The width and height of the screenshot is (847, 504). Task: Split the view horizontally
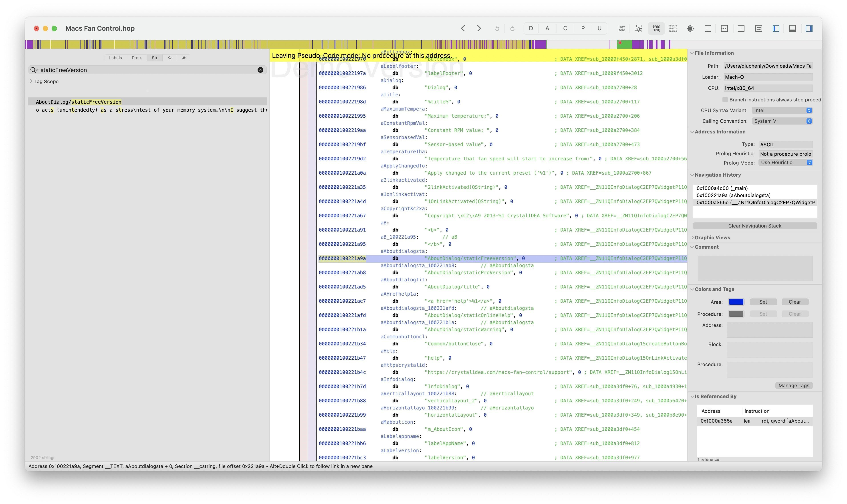[x=724, y=28]
